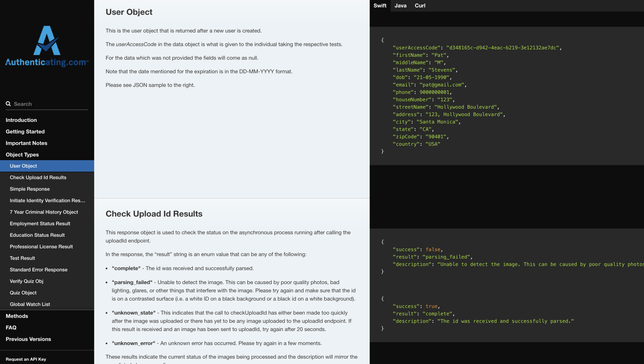Open the FAQ section
644x364 pixels.
pyautogui.click(x=11, y=328)
